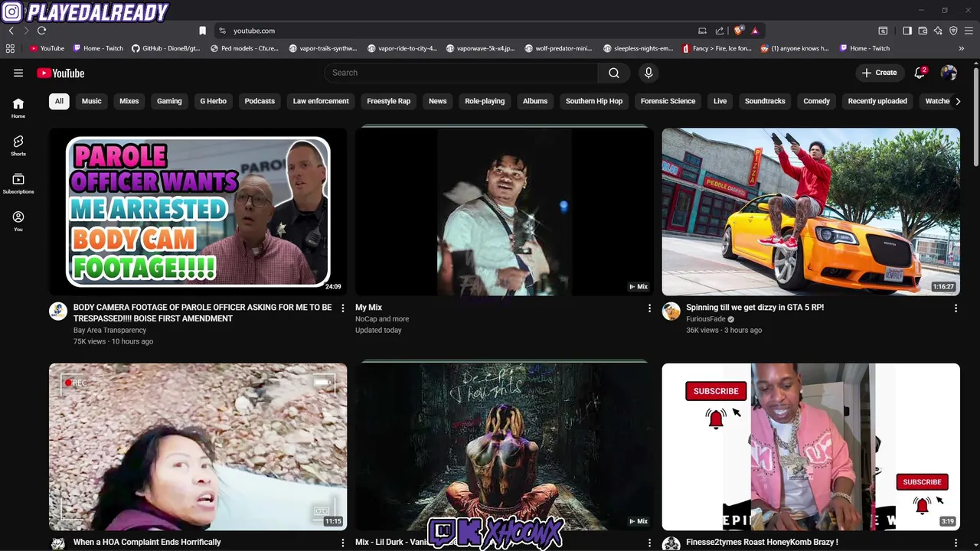
Task: Click the search magnifier button
Action: 613,73
